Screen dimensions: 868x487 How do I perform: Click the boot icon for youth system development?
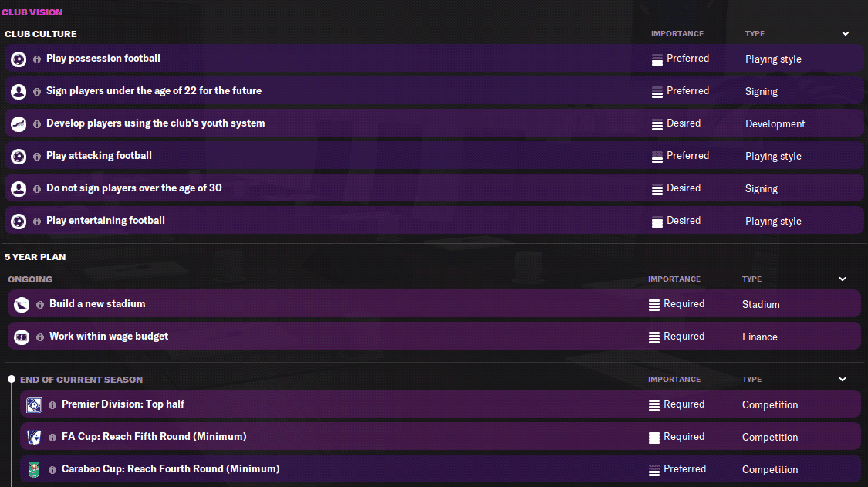[x=19, y=123]
